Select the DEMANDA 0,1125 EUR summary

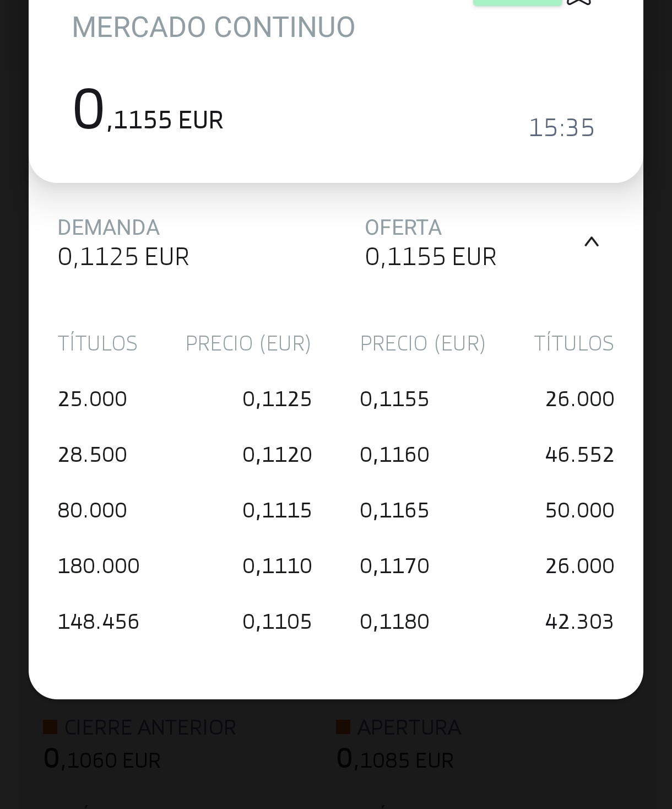point(123,243)
